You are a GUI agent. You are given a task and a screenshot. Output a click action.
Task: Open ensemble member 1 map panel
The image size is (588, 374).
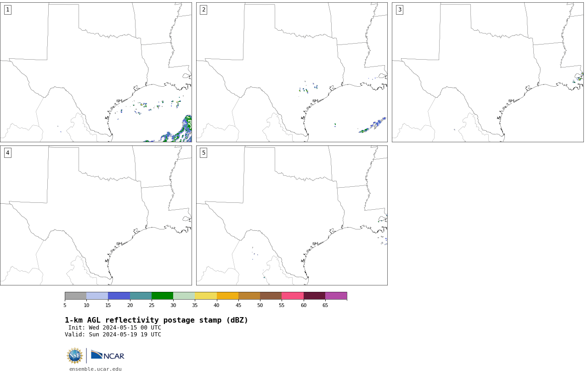tap(96, 72)
